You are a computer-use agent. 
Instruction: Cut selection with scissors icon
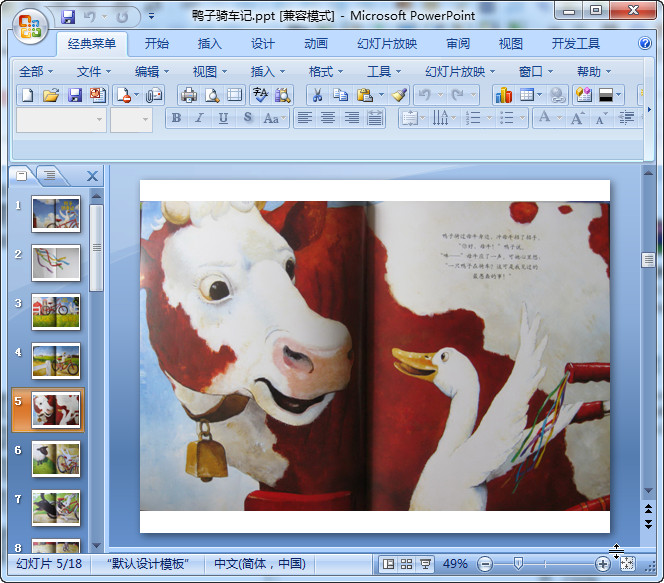pos(317,95)
